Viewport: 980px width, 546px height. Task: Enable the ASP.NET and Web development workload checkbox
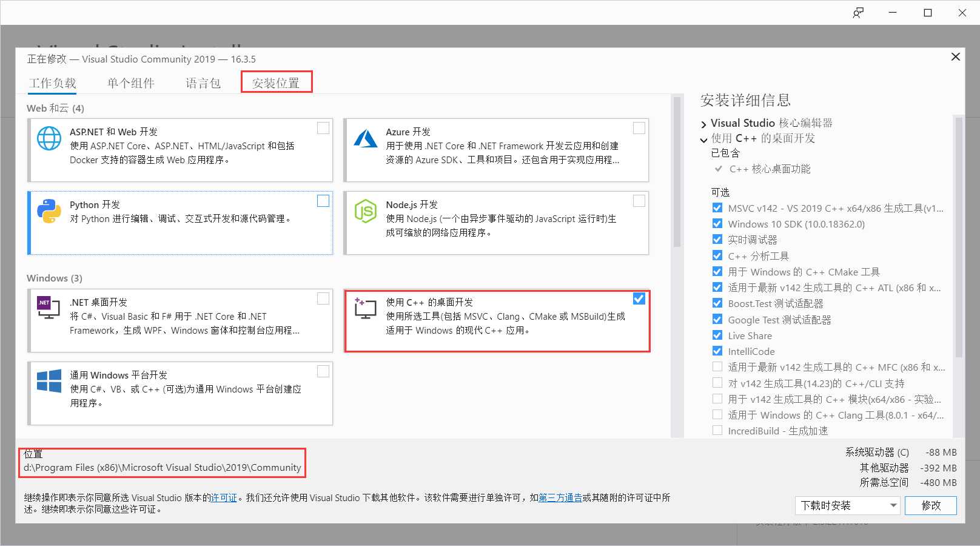pos(323,128)
